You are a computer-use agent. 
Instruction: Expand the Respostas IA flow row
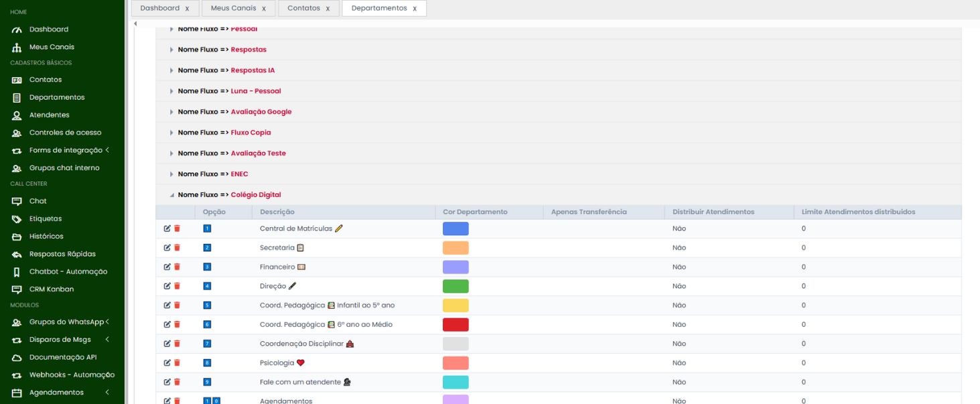(x=171, y=70)
